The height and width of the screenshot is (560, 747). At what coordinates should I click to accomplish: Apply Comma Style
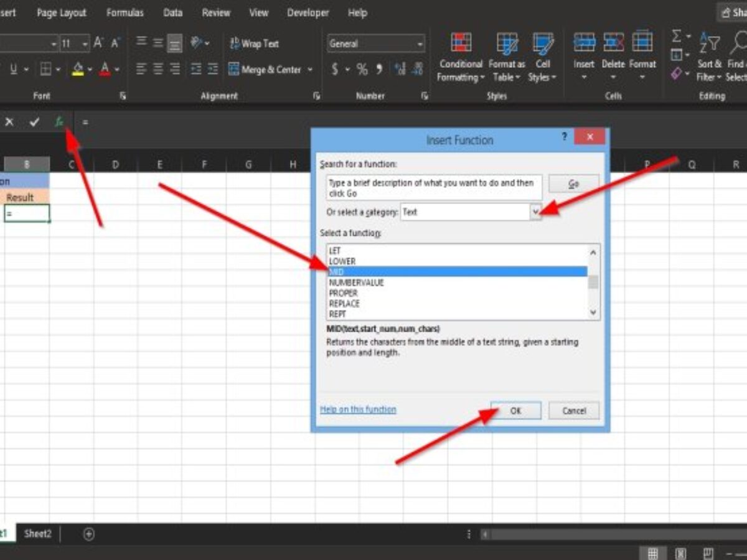point(379,70)
